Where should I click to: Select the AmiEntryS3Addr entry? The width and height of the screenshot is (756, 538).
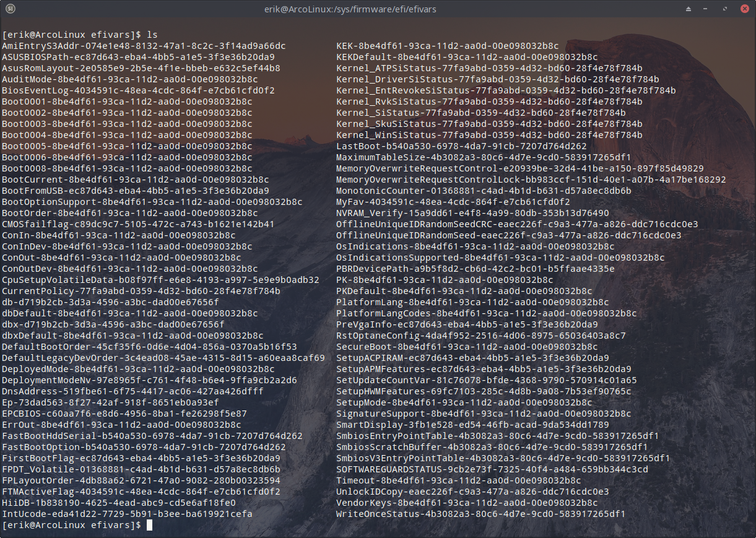(x=144, y=46)
